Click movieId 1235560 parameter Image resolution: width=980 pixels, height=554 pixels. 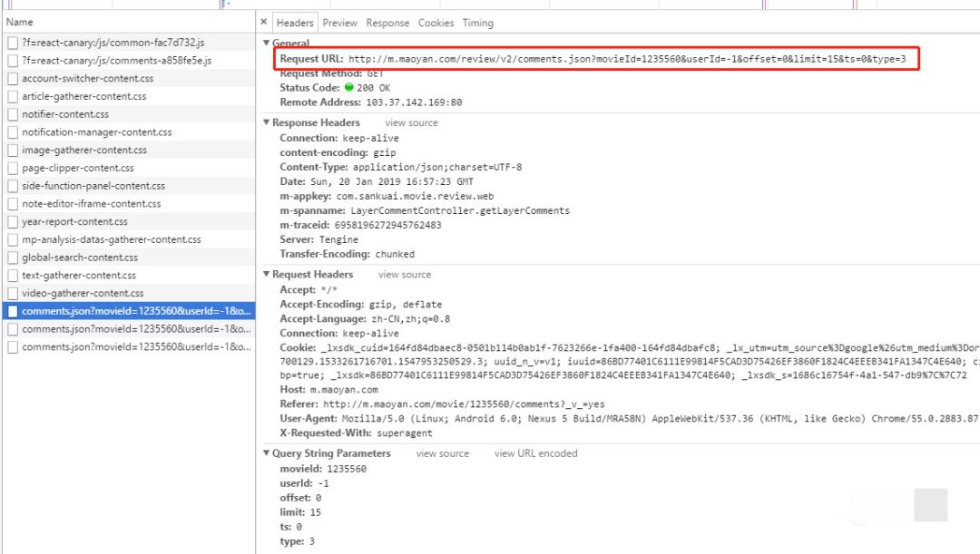click(x=323, y=469)
